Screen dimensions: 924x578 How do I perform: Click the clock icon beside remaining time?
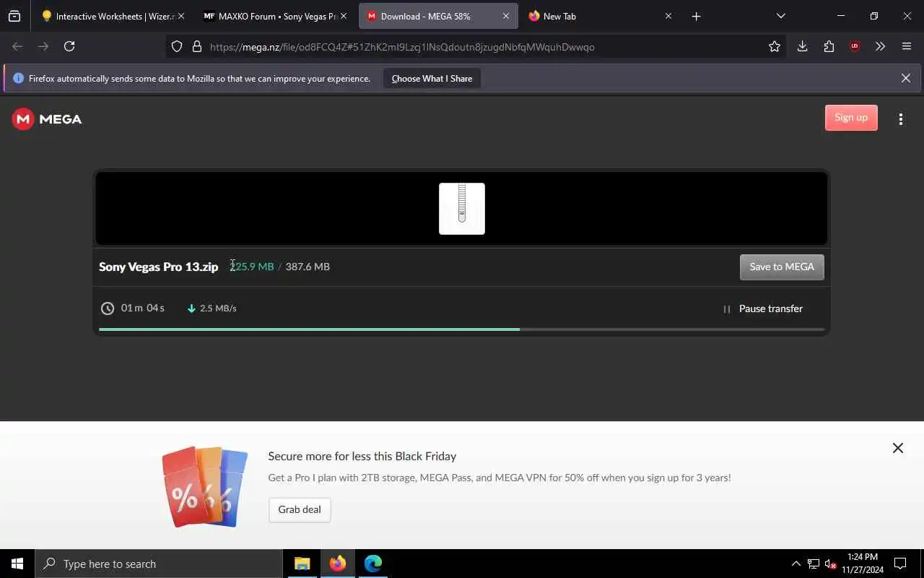click(x=108, y=309)
